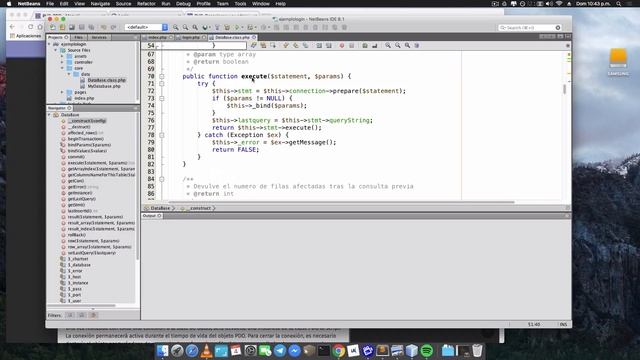This screenshot has height=360, width=640.
Task: Open the Refactor menu
Action: [146, 4]
